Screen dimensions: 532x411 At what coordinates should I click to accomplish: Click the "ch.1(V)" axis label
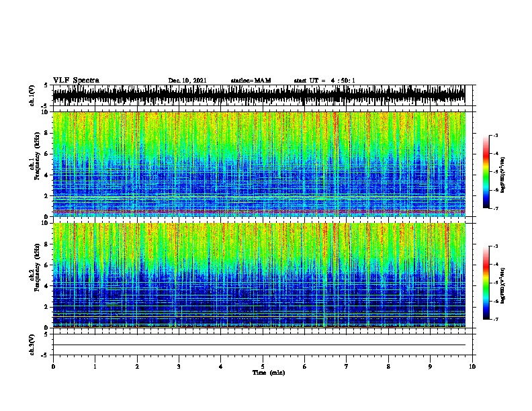point(32,95)
